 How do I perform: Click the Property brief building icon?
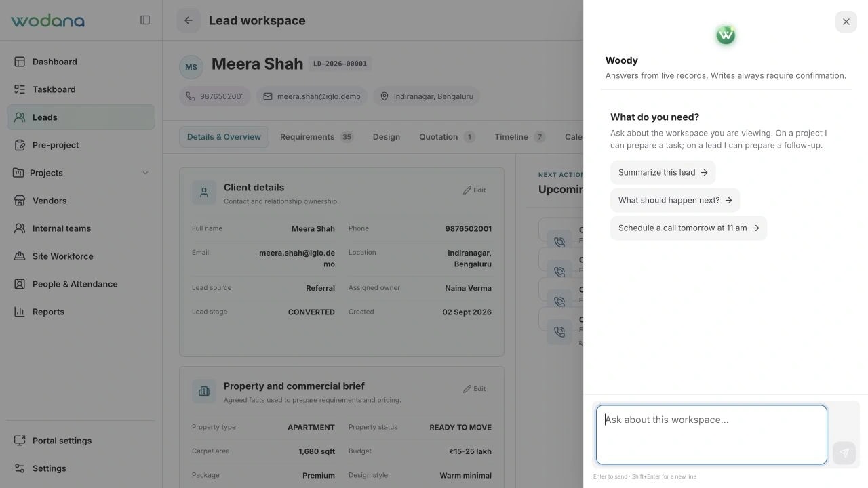coord(204,392)
